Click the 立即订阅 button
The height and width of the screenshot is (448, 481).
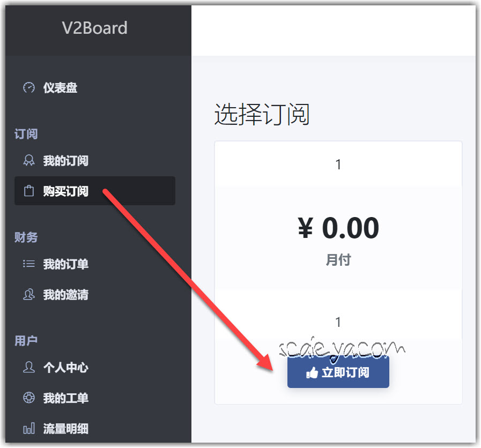pos(338,372)
